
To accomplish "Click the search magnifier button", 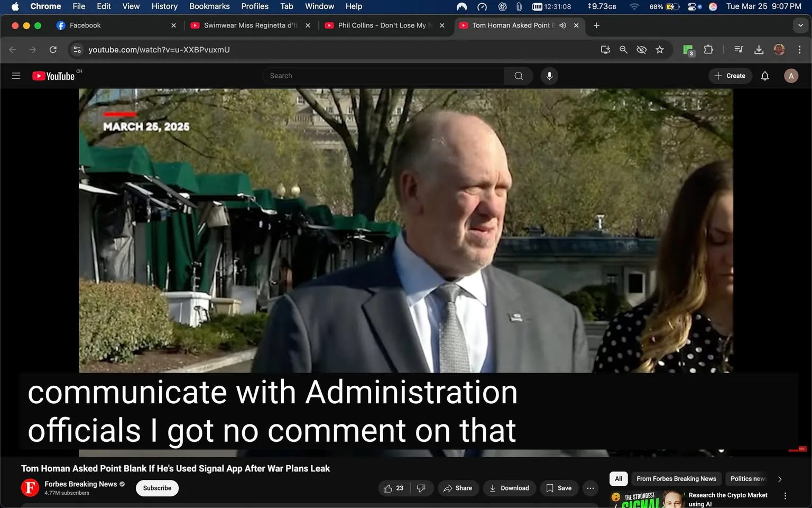I will click(519, 76).
